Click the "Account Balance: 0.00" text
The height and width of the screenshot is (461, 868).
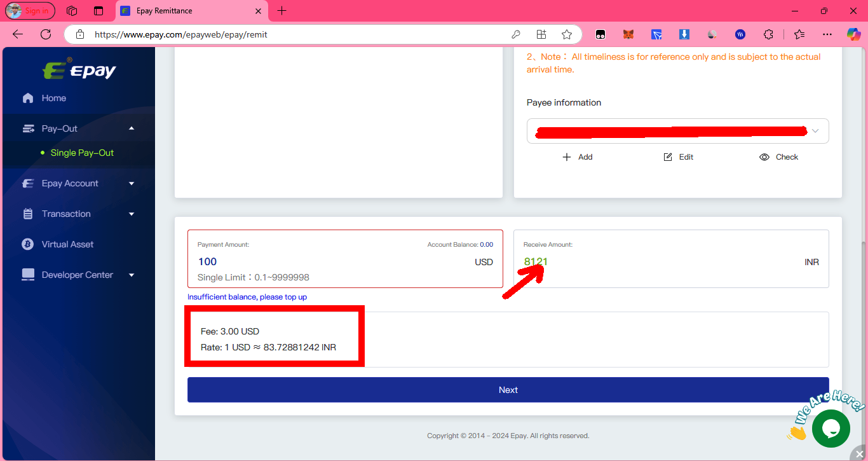tap(460, 244)
